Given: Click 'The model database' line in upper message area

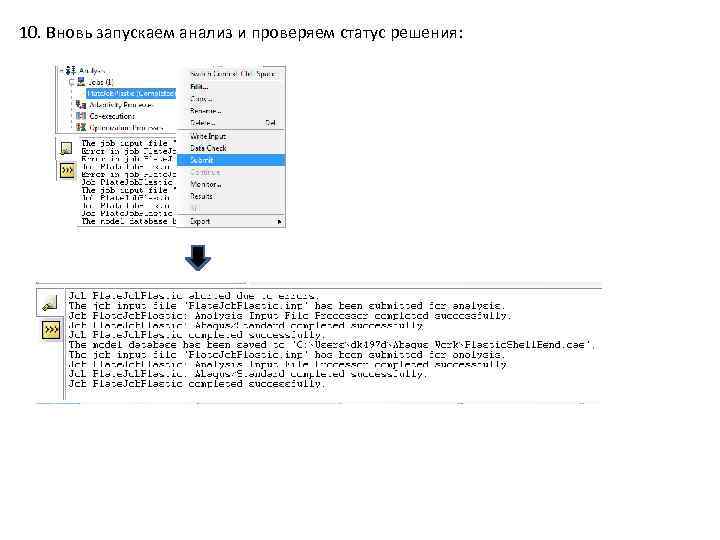Looking at the screenshot, I should [129, 221].
